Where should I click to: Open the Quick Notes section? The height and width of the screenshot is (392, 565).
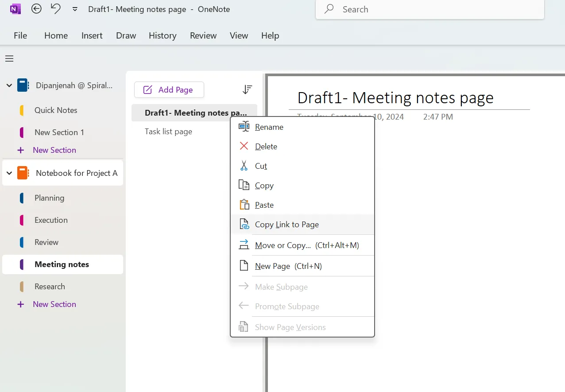pos(56,110)
